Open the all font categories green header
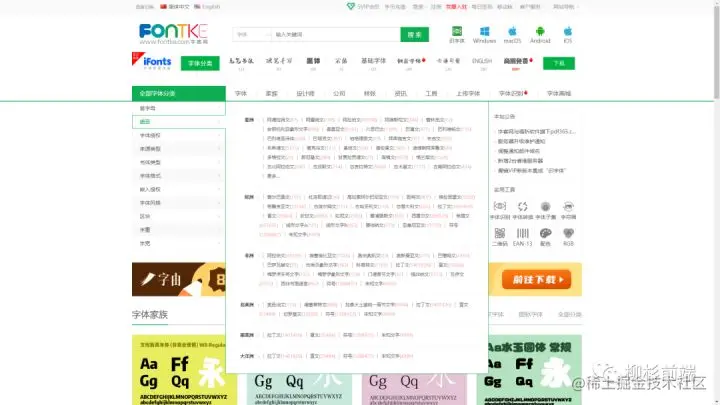This screenshot has width=720, height=405. pos(179,93)
